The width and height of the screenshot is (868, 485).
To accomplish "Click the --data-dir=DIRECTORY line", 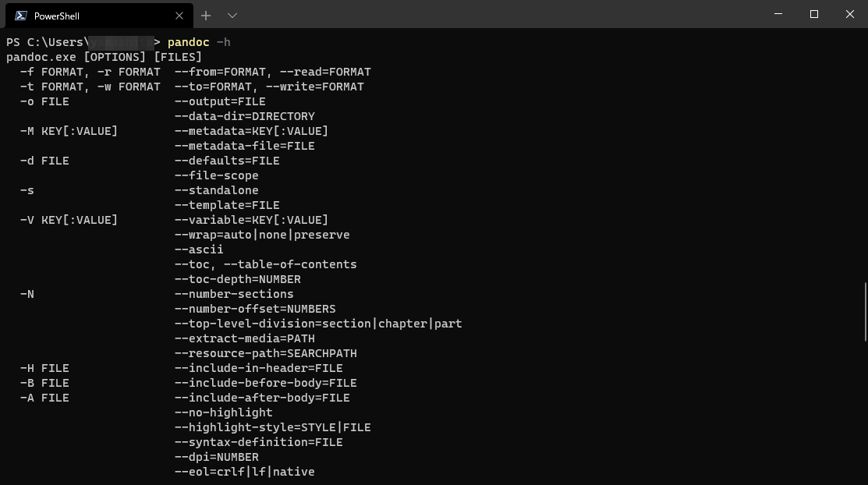I will pos(245,116).
